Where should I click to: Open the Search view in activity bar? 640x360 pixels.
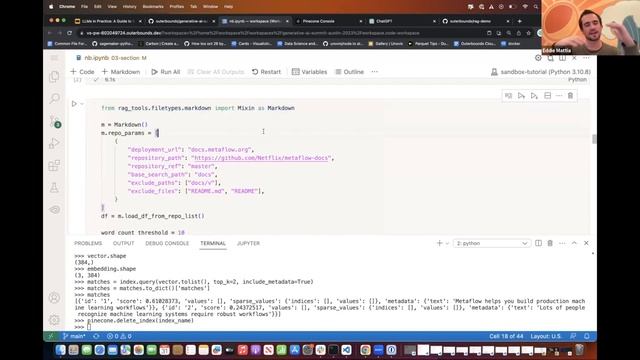(54, 98)
